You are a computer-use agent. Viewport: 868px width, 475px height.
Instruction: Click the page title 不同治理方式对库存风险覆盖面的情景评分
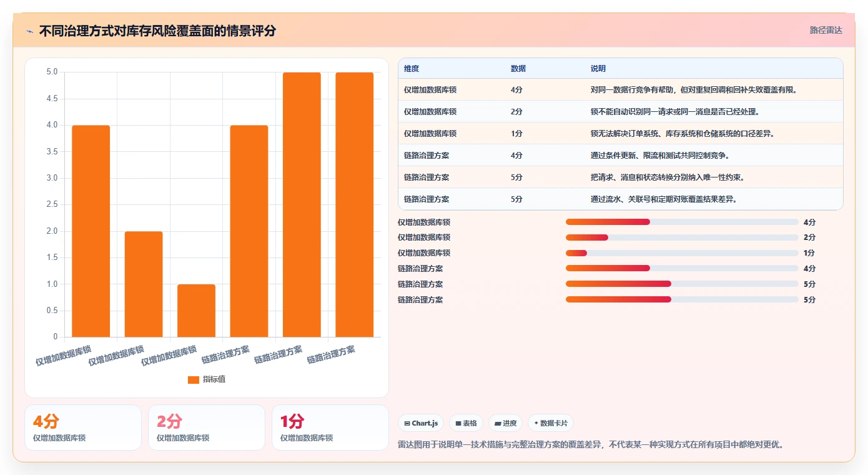157,31
